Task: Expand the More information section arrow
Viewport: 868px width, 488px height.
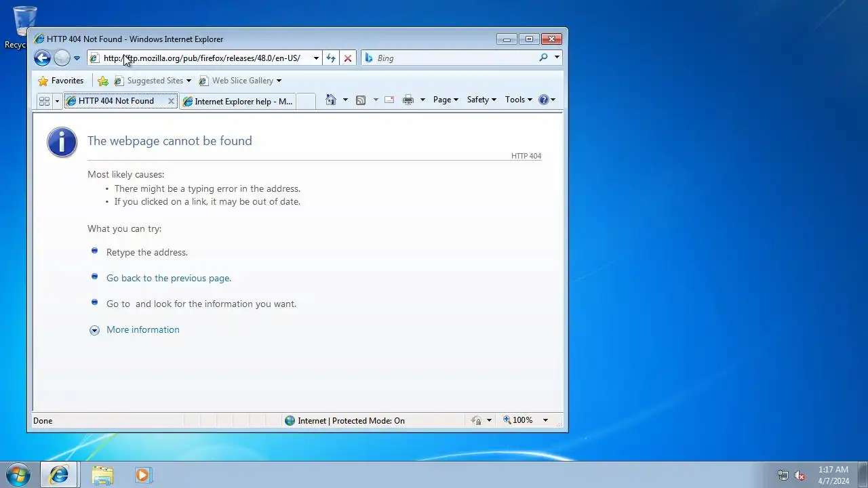Action: coord(94,330)
